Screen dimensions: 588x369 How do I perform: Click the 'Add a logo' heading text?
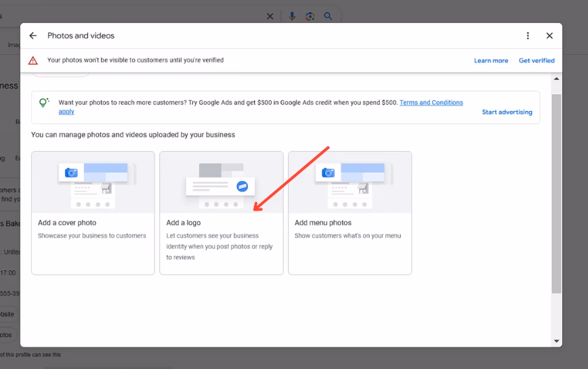[184, 223]
